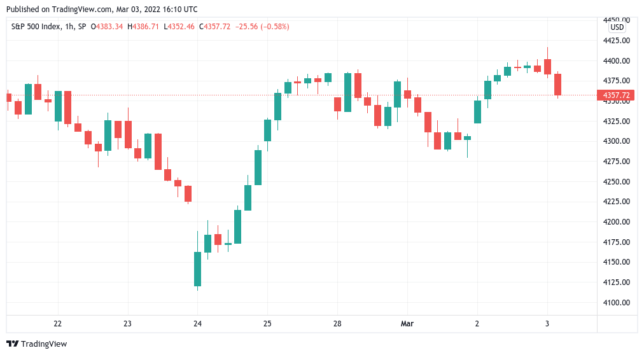Click the 4100.00 price axis label
Screen dimensions: 644x355
pyautogui.click(x=617, y=302)
